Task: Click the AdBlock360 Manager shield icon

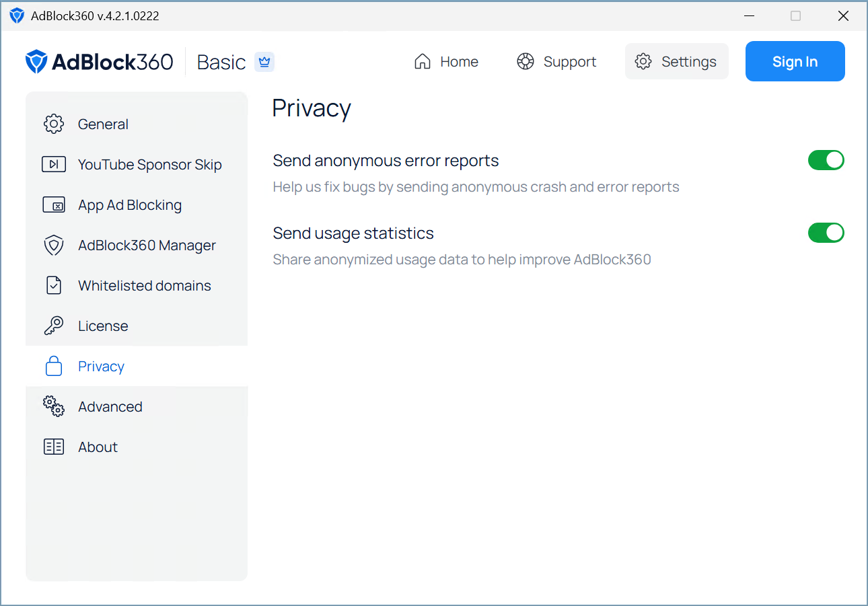Action: pos(54,245)
